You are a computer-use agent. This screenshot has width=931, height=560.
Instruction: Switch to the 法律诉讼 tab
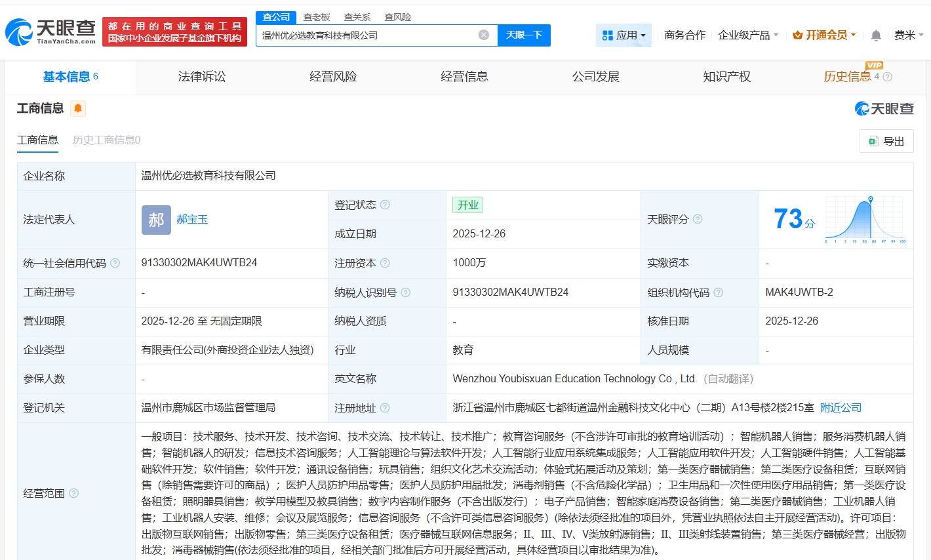click(202, 77)
